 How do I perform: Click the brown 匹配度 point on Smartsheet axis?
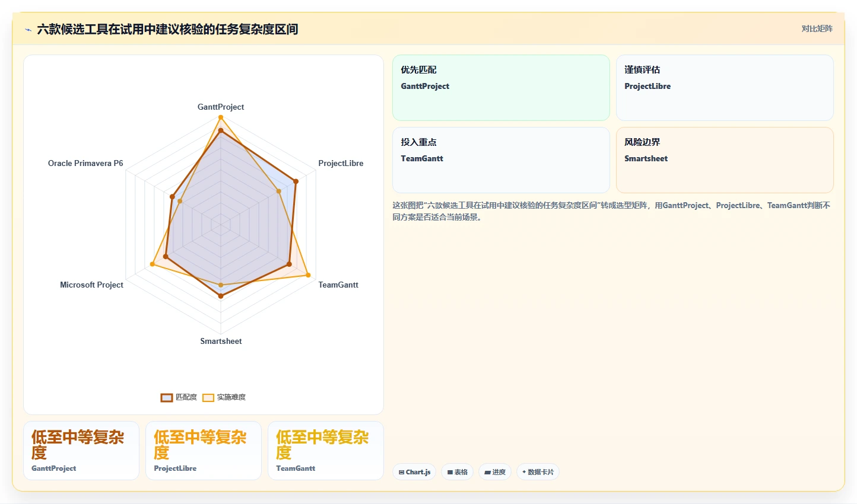tap(221, 296)
